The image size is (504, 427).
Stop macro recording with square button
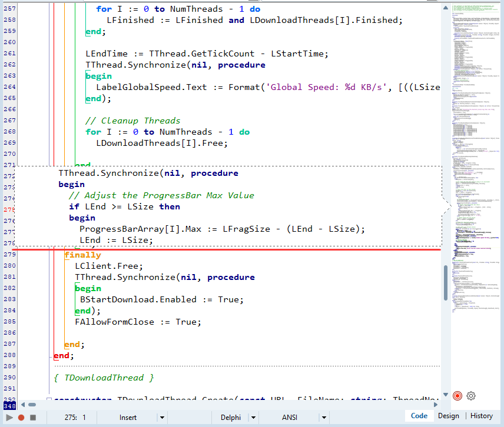click(x=33, y=418)
